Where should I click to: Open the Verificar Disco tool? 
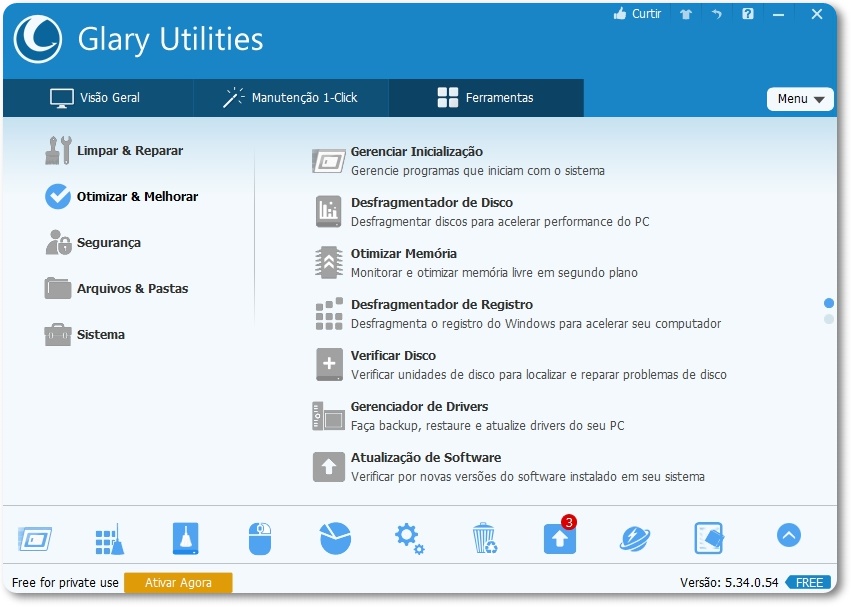click(393, 356)
